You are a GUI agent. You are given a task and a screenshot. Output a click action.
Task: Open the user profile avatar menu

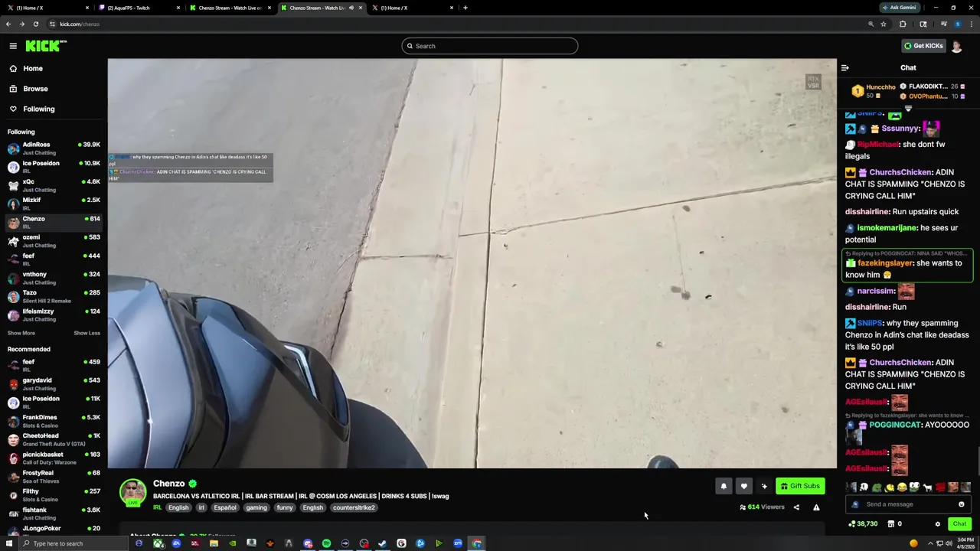[956, 46]
